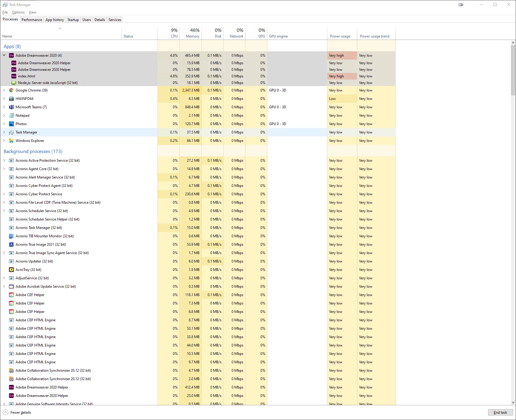Screen dimensions: 516x420
Task: Click the End task button
Action: pyautogui.click(x=500, y=412)
